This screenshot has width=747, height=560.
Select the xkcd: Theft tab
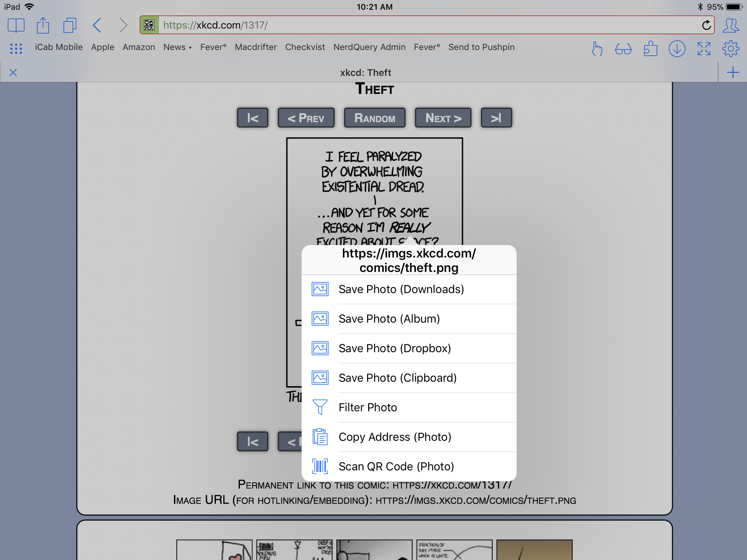[365, 73]
